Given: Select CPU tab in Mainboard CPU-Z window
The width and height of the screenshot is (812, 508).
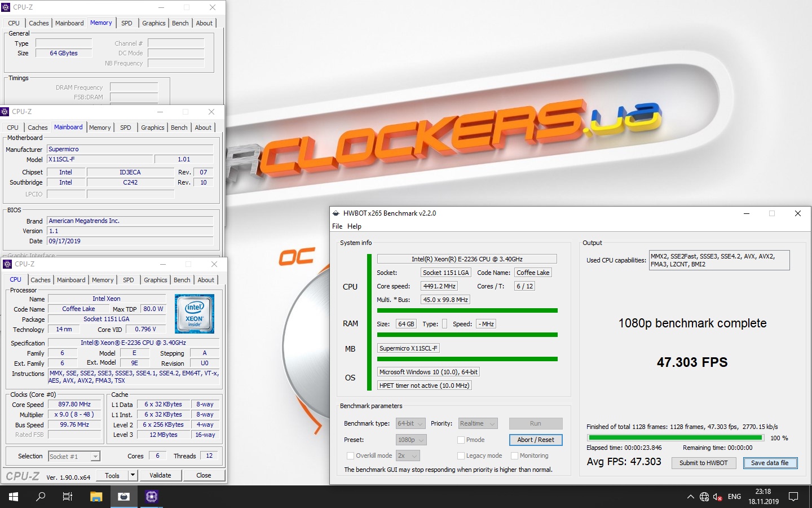Looking at the screenshot, I should pyautogui.click(x=13, y=128).
